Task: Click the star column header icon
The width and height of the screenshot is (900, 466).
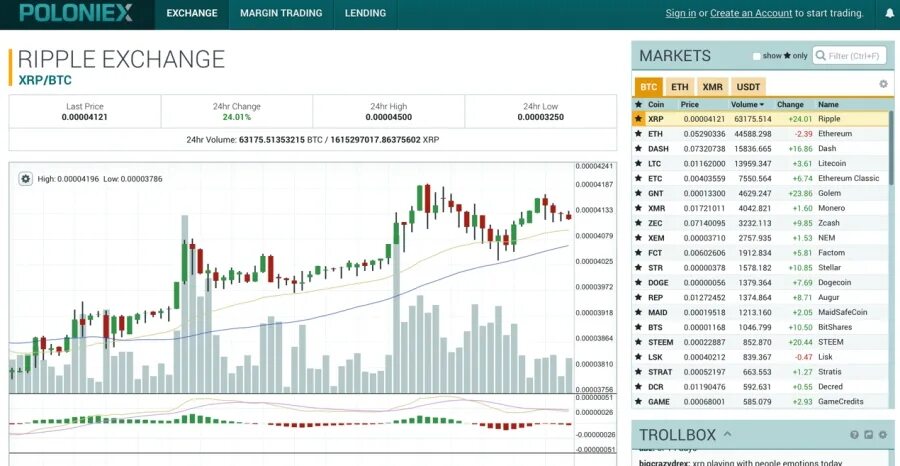Action: [x=638, y=104]
